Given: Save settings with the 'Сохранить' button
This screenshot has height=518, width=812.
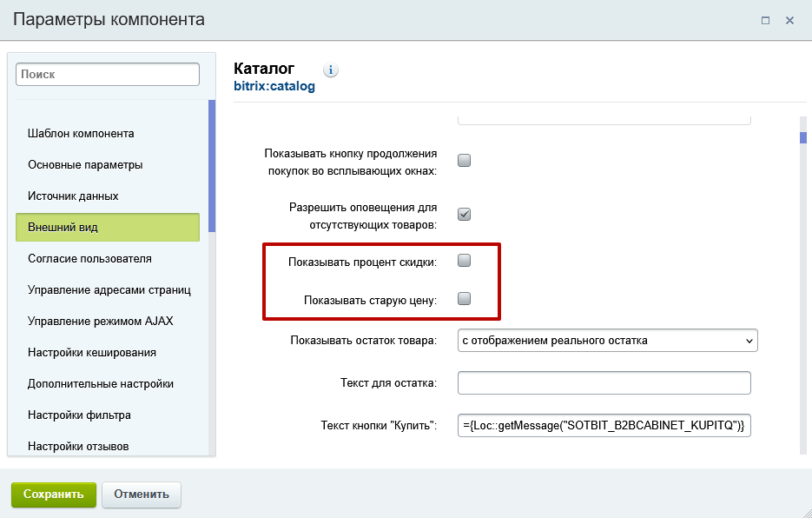Looking at the screenshot, I should click(x=53, y=494).
